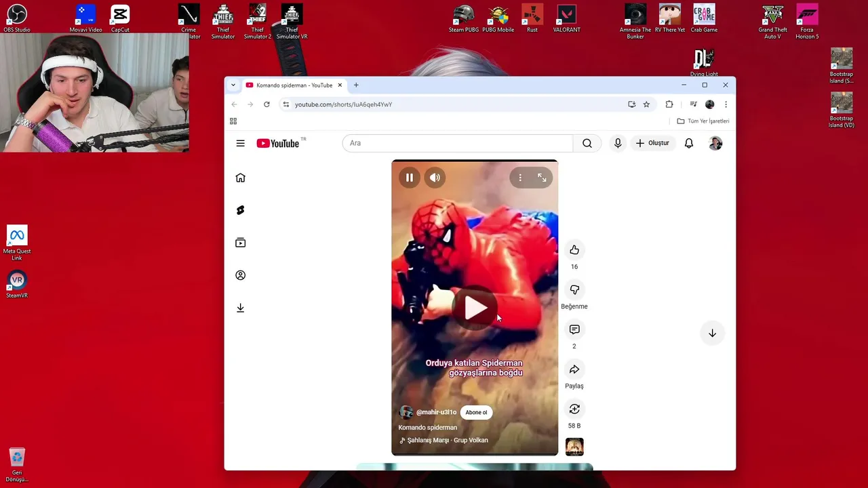
Task: Select the Amnesia The Bunker desktop icon
Action: click(x=635, y=22)
